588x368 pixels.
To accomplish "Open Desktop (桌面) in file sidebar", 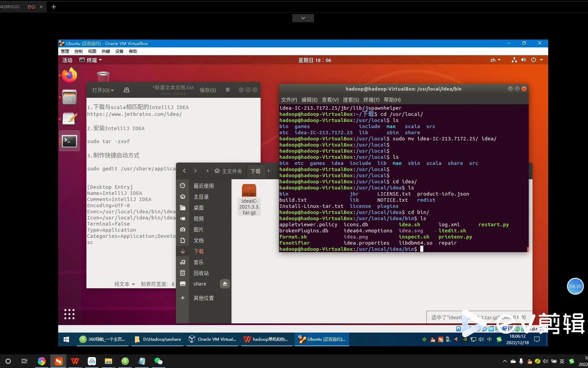I will pos(203,208).
